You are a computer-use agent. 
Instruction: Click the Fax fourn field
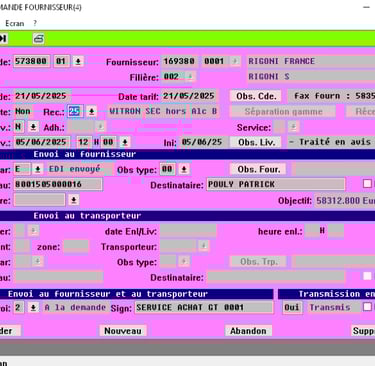[332, 96]
